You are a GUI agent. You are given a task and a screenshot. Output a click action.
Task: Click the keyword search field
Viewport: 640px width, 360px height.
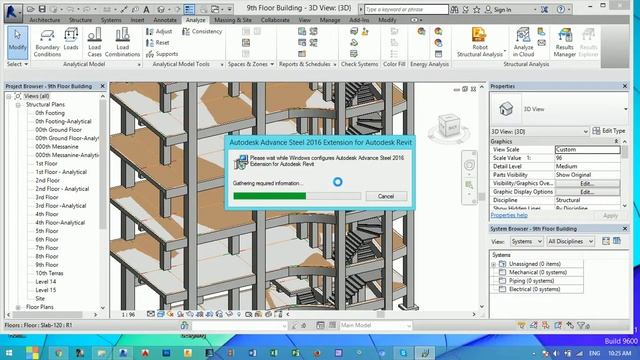(x=406, y=9)
